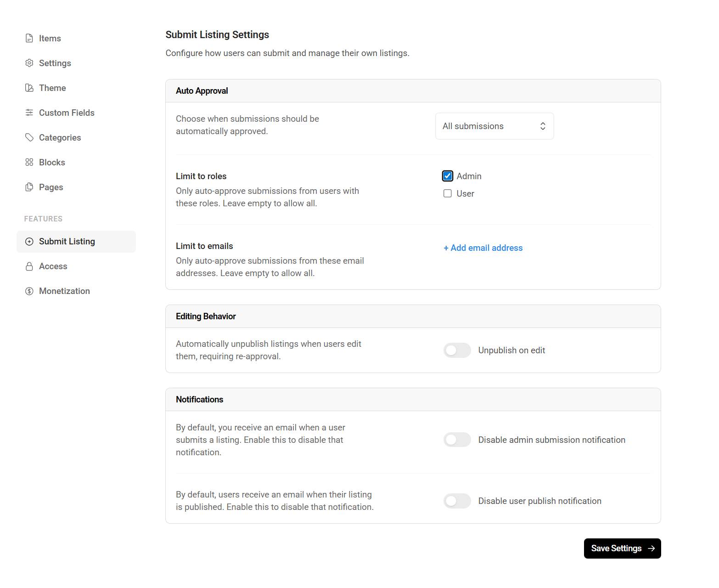Image resolution: width=719 pixels, height=588 pixels.
Task: Click the Custom Fields sliders icon
Action: point(29,113)
